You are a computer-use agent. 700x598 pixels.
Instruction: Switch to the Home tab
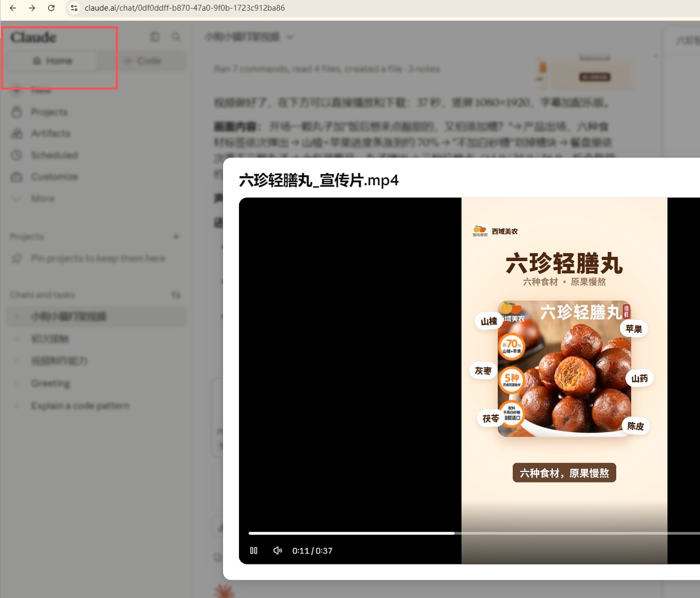(x=52, y=61)
